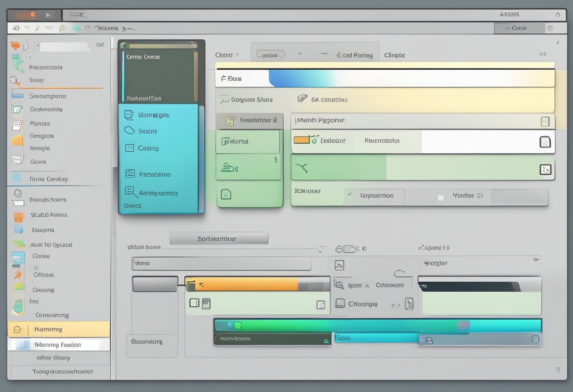
Task: Expand the 'Coyotention' dropdown
Action: pos(374,197)
